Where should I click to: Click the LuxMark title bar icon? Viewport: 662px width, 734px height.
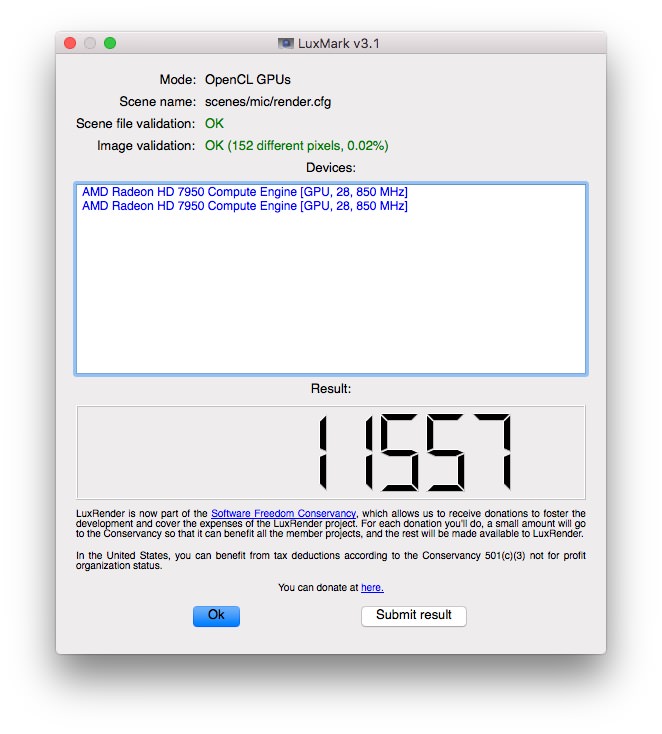click(x=286, y=44)
